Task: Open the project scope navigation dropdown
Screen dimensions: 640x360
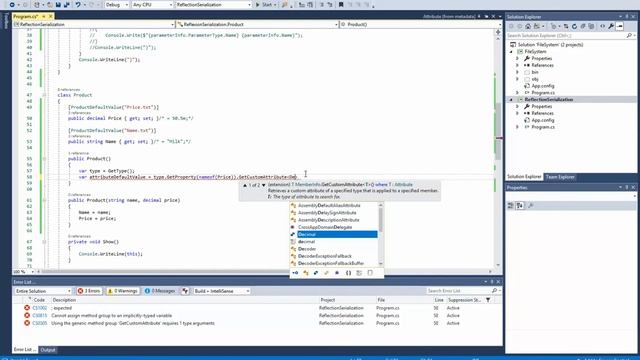Action: (94, 24)
